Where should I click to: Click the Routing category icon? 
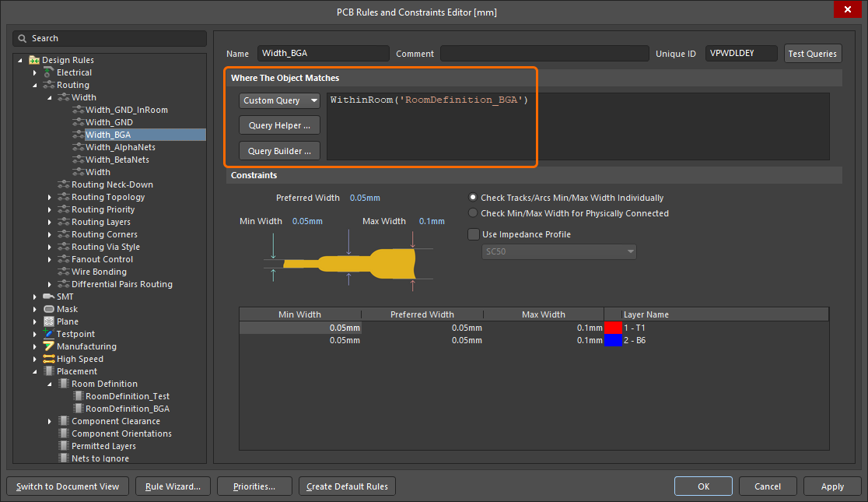pyautogui.click(x=49, y=85)
